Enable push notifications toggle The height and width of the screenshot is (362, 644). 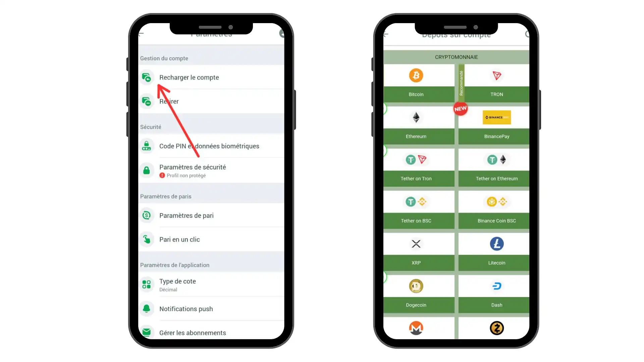[x=186, y=308]
